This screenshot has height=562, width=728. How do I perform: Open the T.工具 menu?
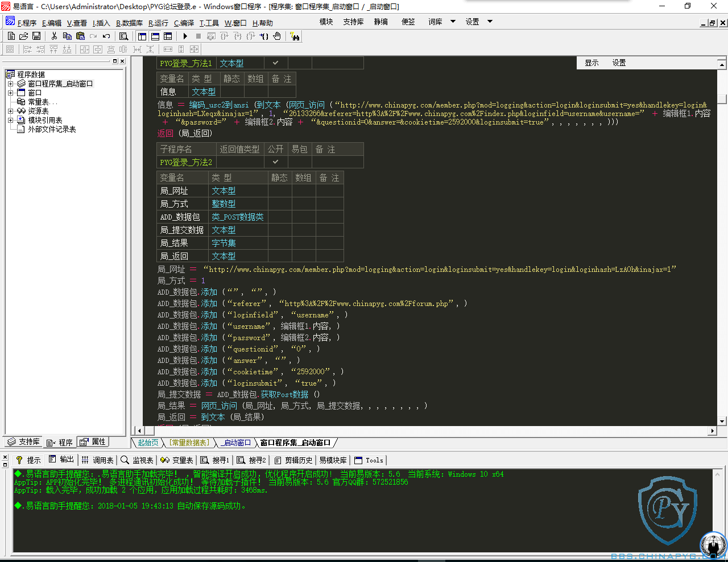209,23
